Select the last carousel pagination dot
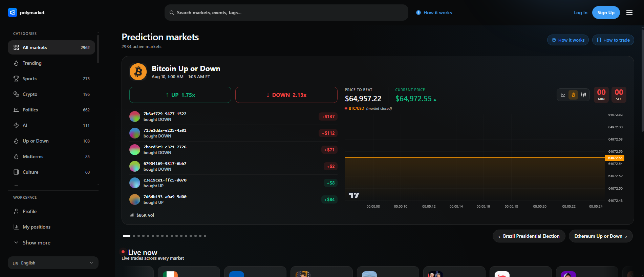Viewport: 644px width, 277px height. point(205,236)
